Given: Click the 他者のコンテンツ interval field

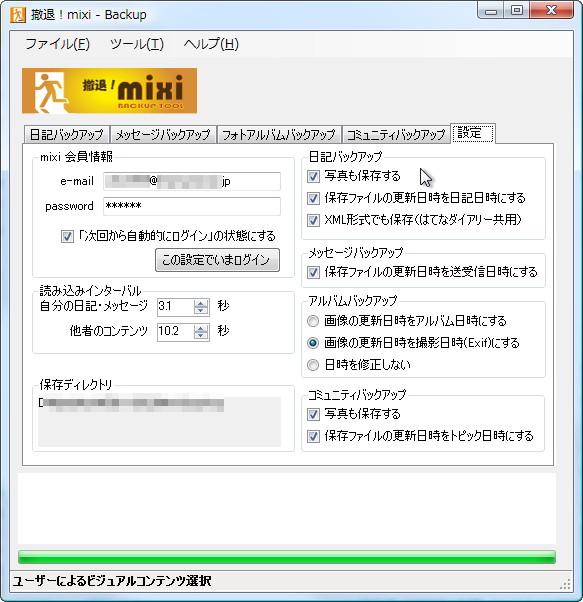Looking at the screenshot, I should 175,332.
